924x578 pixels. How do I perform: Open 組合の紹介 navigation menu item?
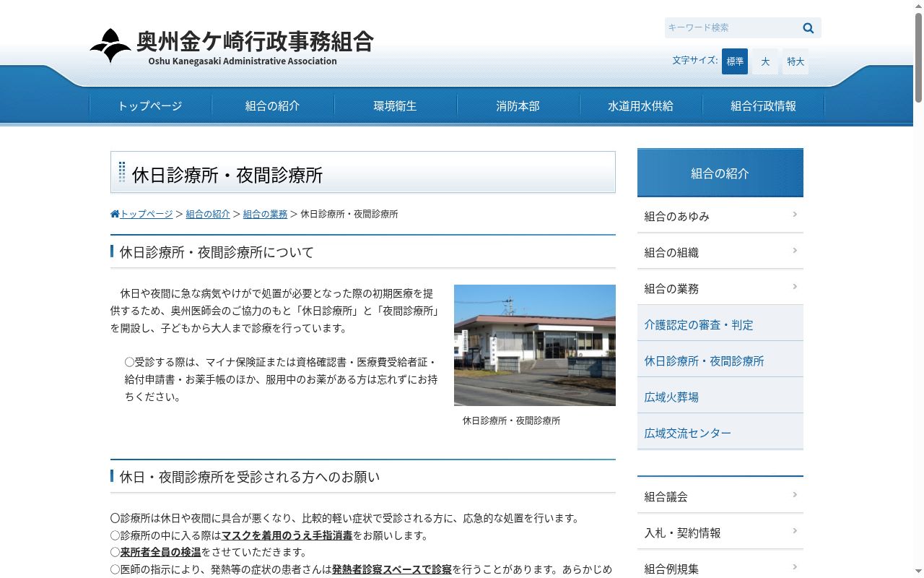click(x=273, y=106)
